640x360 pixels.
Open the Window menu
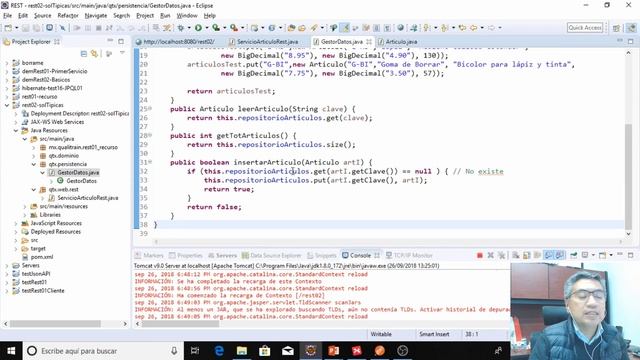187,16
